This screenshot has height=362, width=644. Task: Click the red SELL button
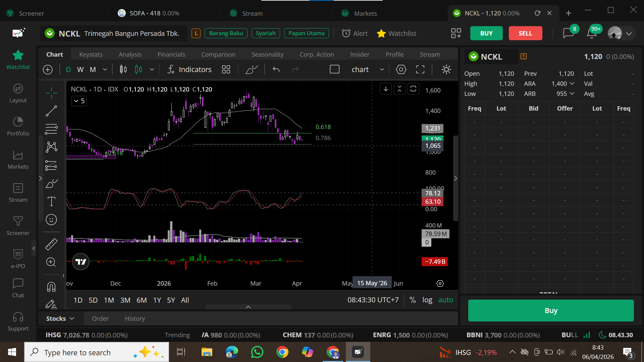click(x=525, y=33)
